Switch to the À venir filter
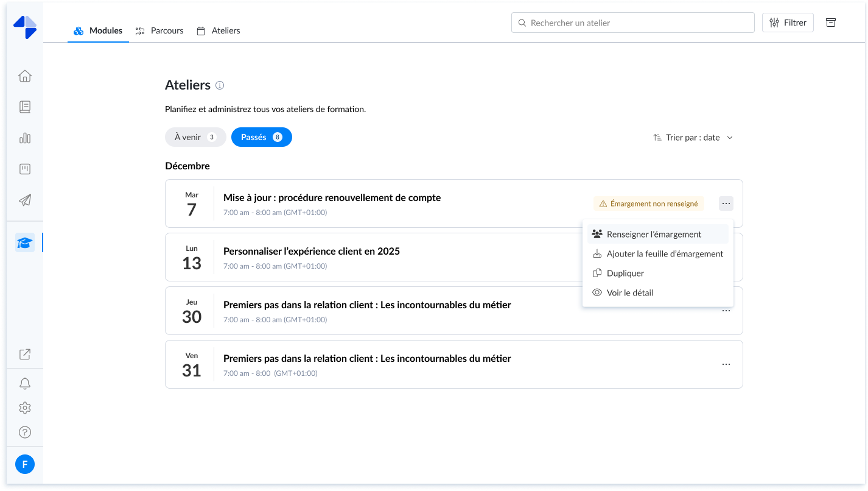The image size is (868, 491). (195, 137)
